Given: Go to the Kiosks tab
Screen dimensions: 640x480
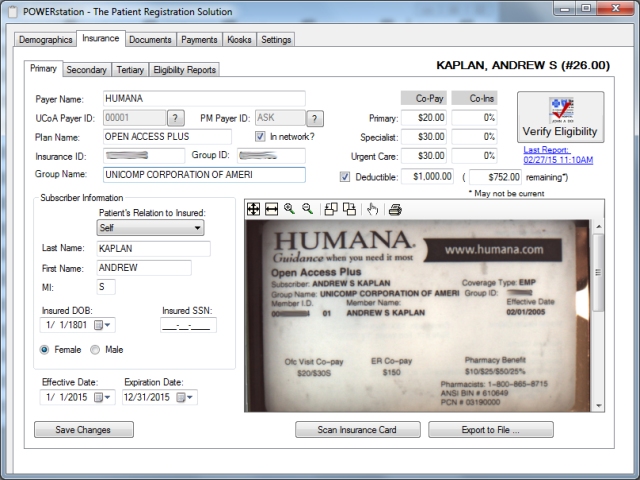Looking at the screenshot, I should point(239,40).
